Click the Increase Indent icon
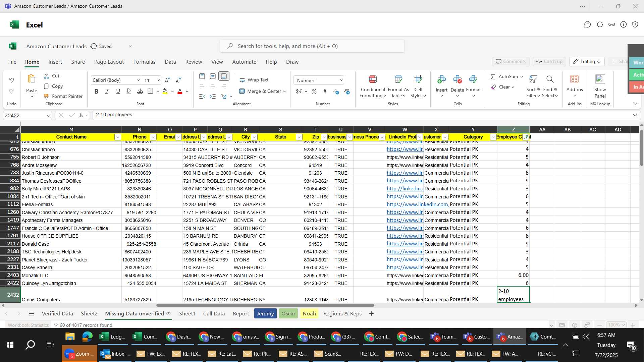This screenshot has width=644, height=362. pos(213,97)
